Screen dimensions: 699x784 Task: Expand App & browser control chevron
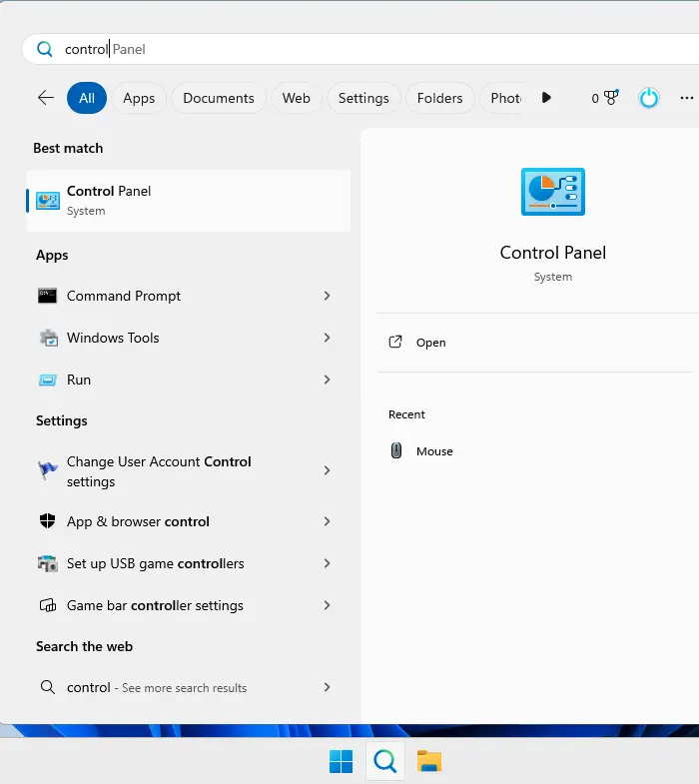coord(327,521)
